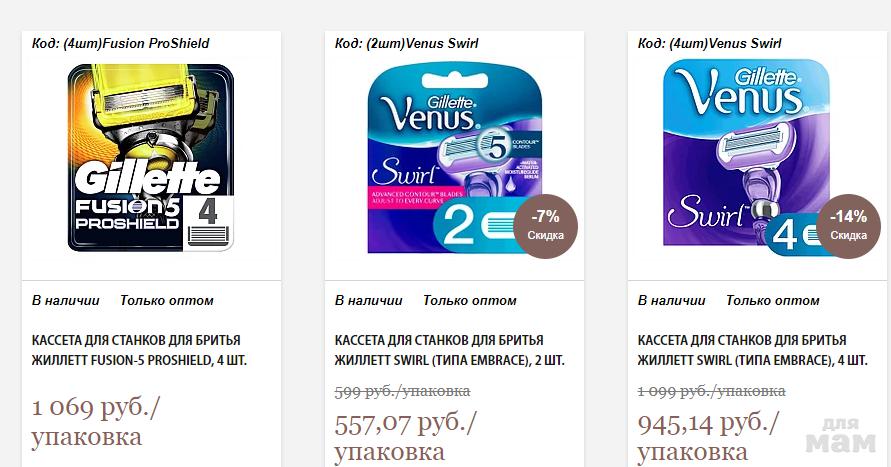Click 'В наличии' on Venus Swirl 2-pack card

click(x=368, y=301)
